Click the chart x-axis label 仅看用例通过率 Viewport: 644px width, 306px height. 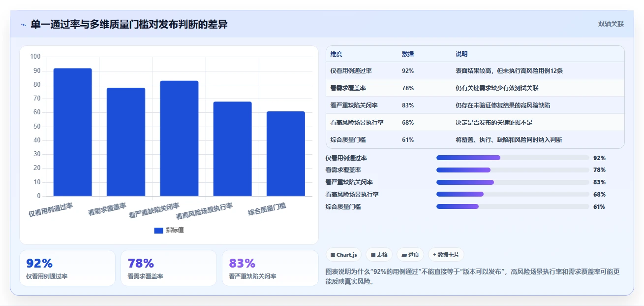[51, 210]
